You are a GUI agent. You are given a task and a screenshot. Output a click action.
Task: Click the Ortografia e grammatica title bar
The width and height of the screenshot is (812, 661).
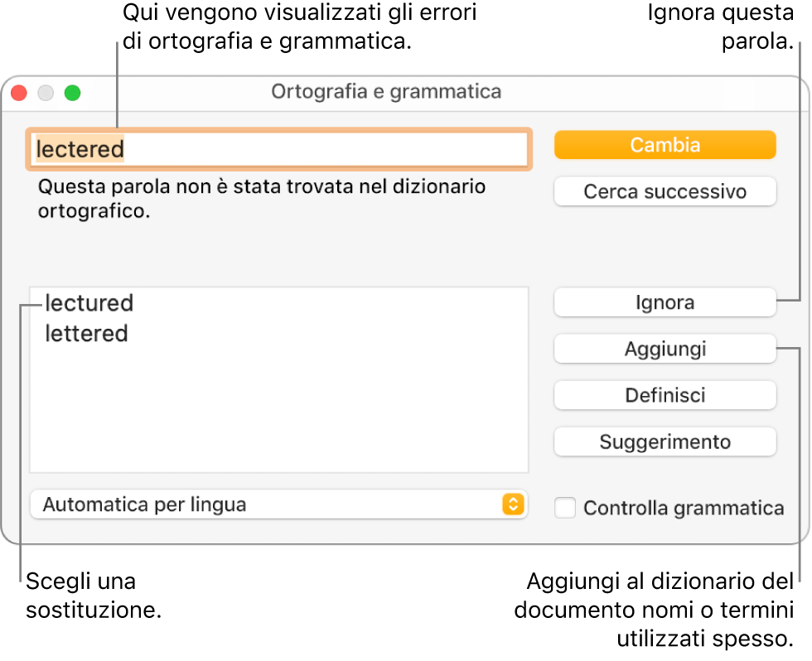pos(386,92)
